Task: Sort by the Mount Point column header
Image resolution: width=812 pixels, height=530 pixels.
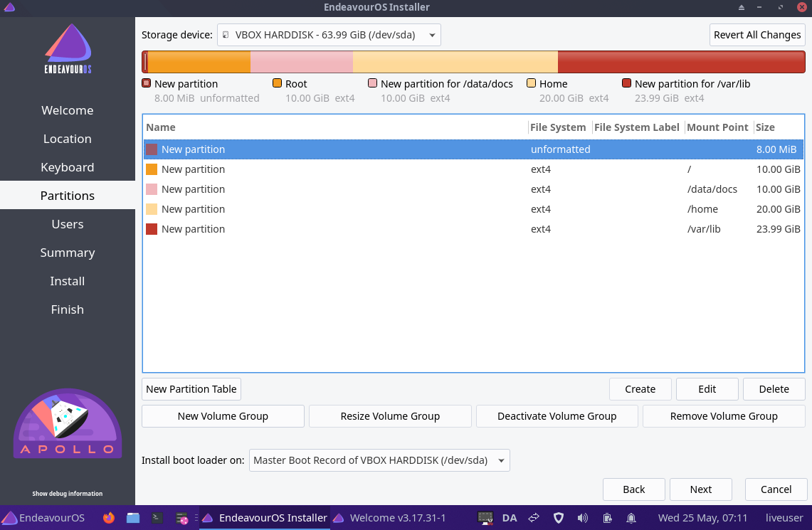Action: click(719, 127)
